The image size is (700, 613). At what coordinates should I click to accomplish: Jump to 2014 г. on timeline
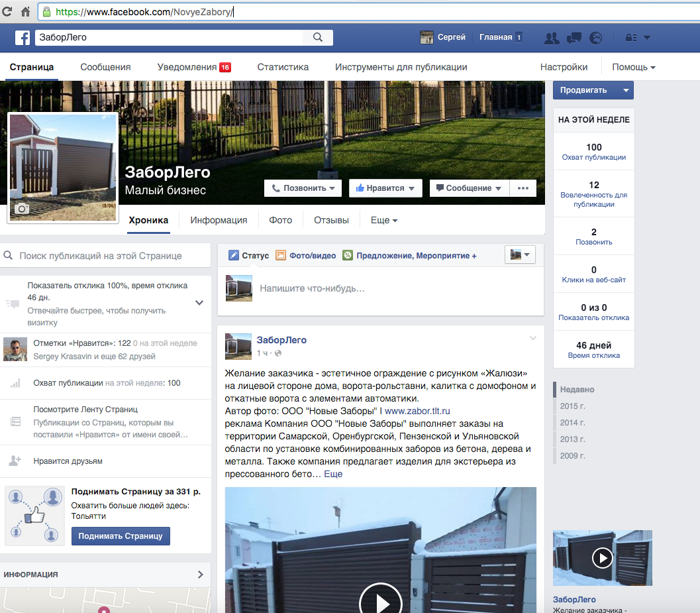pyautogui.click(x=572, y=423)
